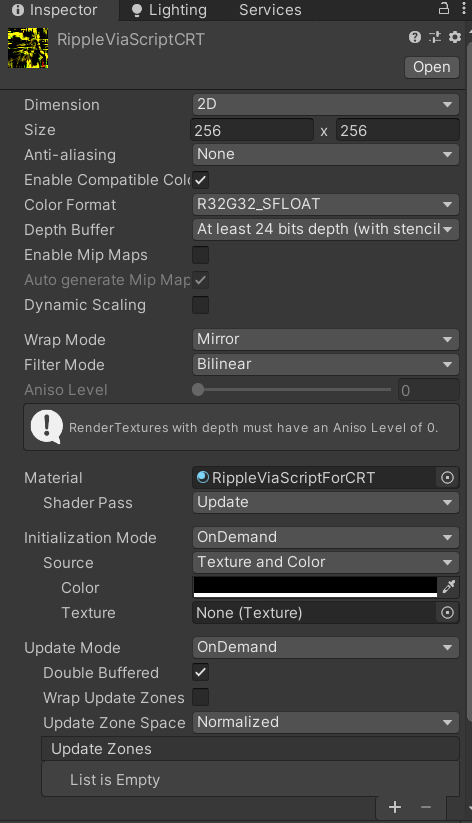Open the Color Format dropdown
Screen dimensions: 472x823
pos(326,204)
